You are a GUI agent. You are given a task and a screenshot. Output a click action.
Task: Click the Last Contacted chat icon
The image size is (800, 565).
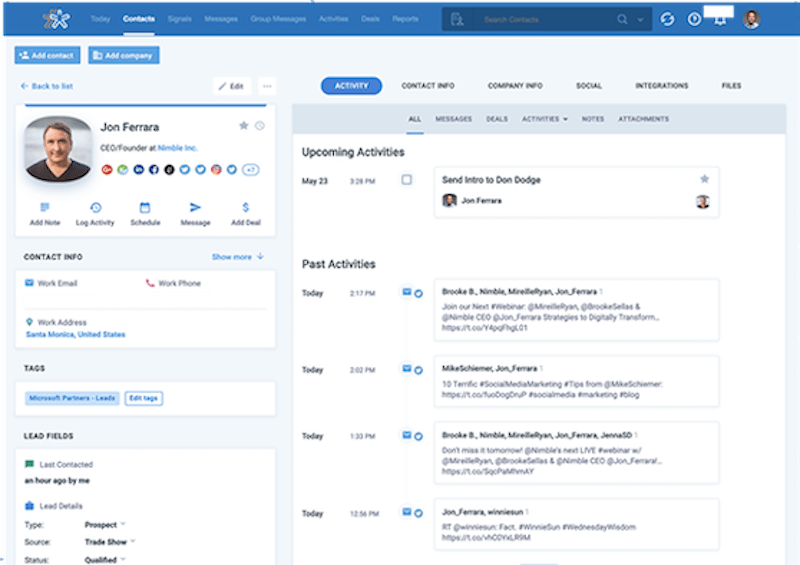point(30,464)
